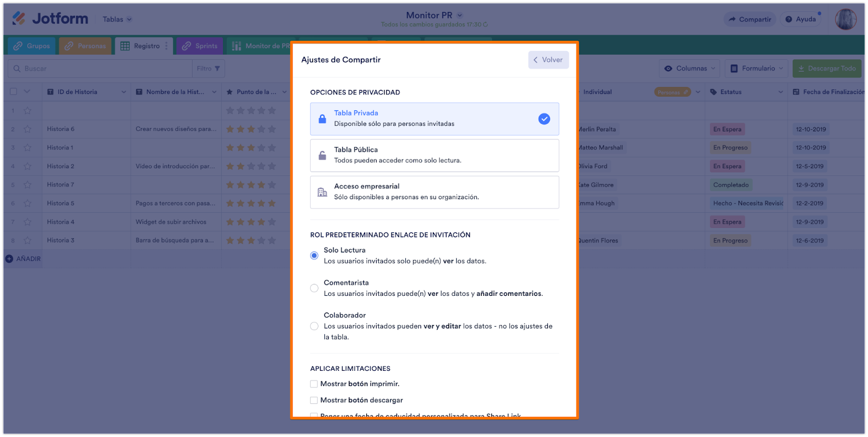
Task: Click the favorite star in row number 1
Action: tap(28, 111)
